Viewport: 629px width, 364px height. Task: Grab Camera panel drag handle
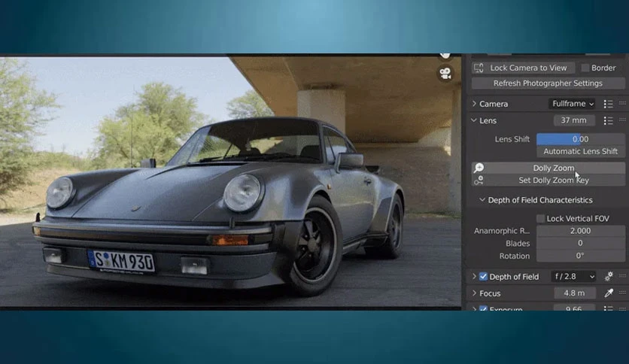(622, 104)
